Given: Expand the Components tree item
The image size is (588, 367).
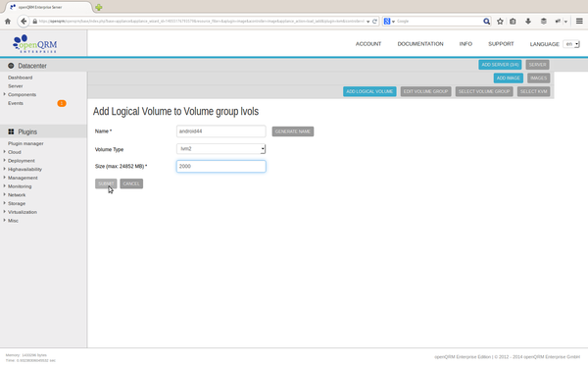Looking at the screenshot, I should [x=5, y=94].
